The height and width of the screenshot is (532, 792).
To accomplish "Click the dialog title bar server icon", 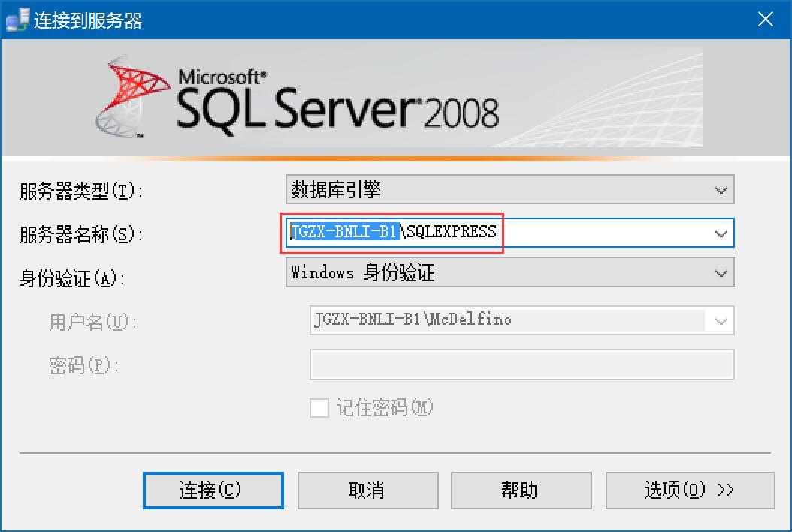I will [x=17, y=20].
